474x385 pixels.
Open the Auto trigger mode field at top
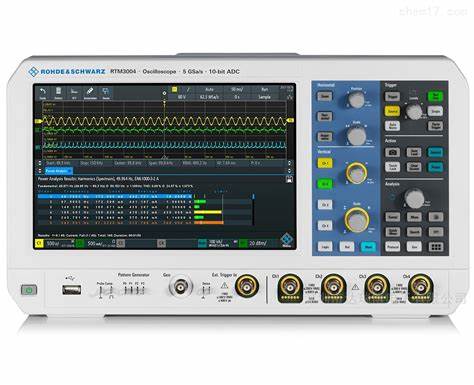point(209,89)
